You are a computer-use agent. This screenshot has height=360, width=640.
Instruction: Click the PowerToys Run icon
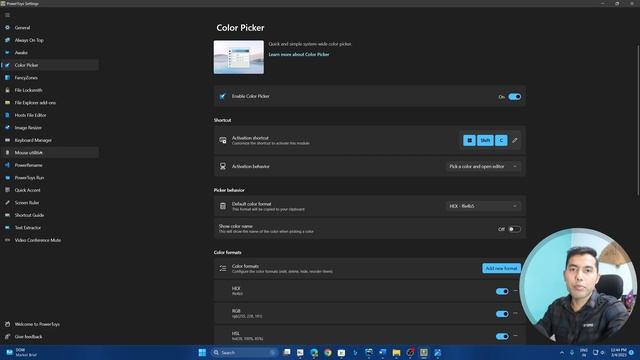(7, 178)
